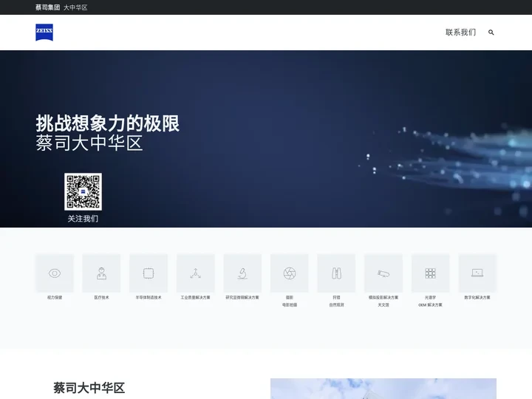The image size is (532, 399).
Task: Click the 天文馆 label
Action: [383, 304]
